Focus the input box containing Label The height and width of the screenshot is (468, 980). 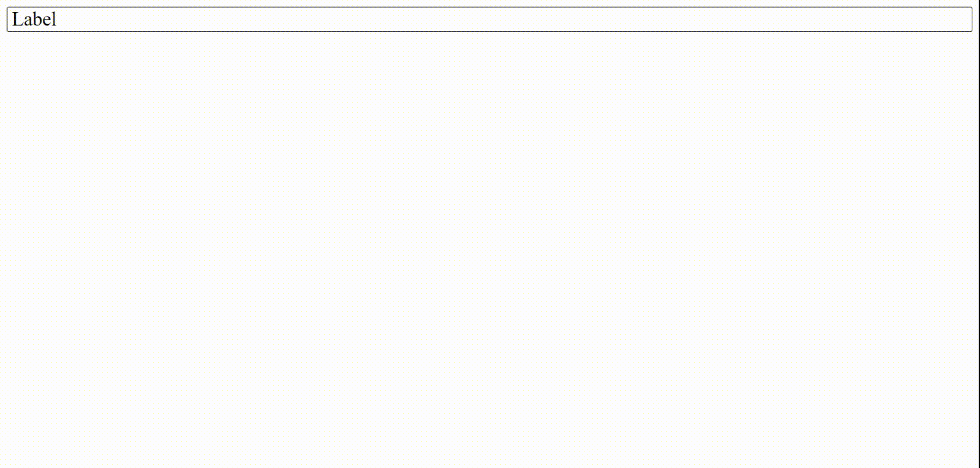coord(489,19)
